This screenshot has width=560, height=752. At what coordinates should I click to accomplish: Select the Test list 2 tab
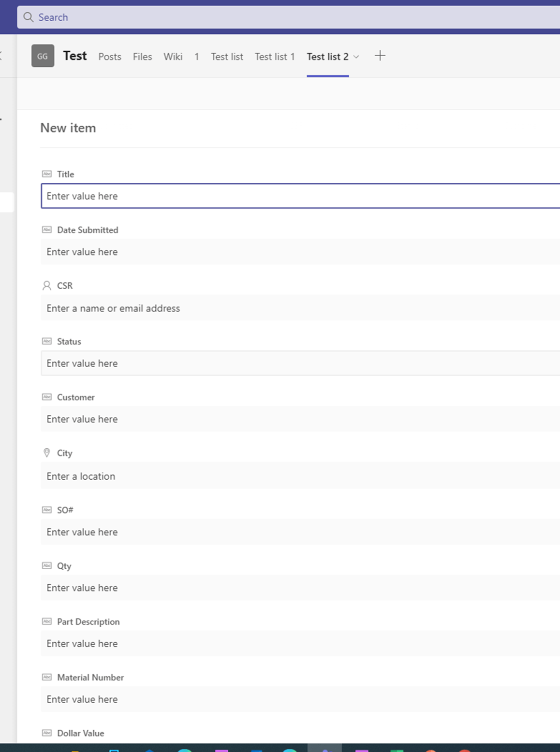pyautogui.click(x=327, y=57)
